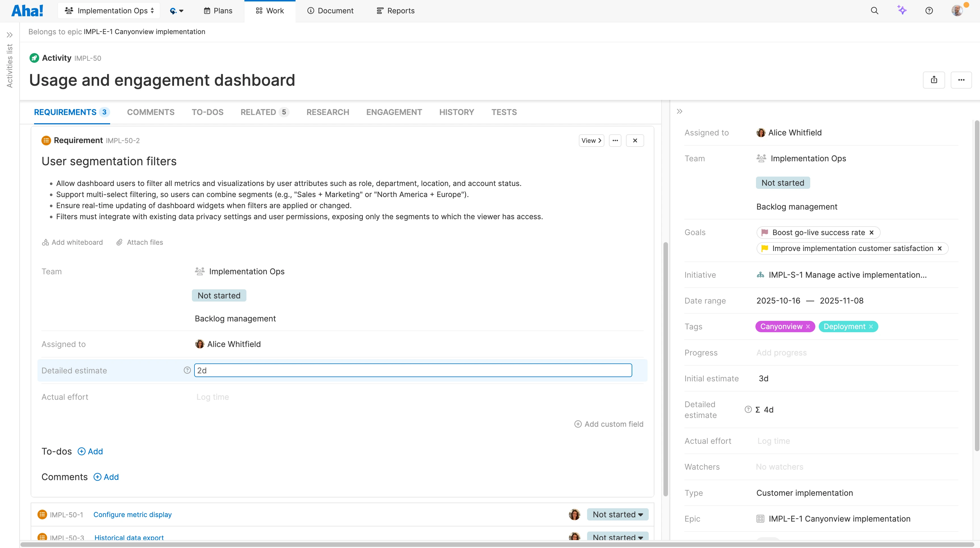Open Implementation Ops workspace dropdown
Screen dimensions: 980x548
pyautogui.click(x=109, y=11)
